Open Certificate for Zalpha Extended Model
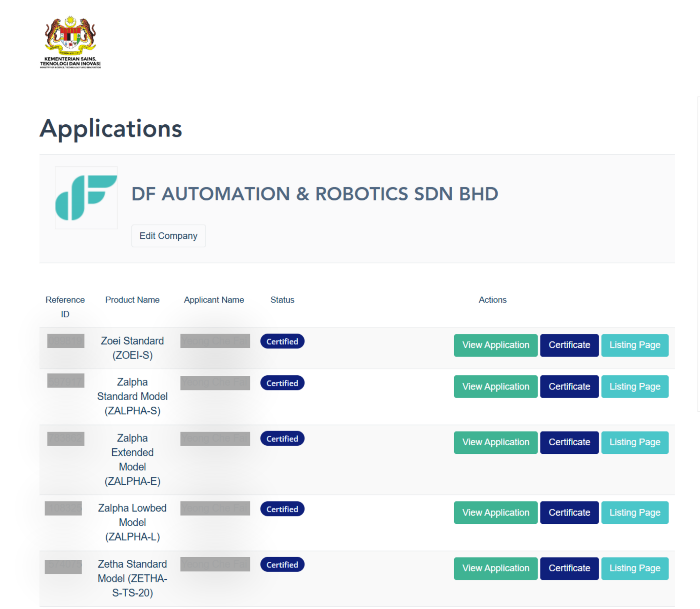Image resolution: width=700 pixels, height=609 pixels. [x=569, y=442]
